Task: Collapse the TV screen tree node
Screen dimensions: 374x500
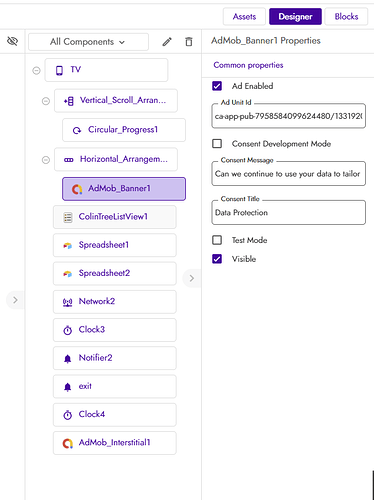Action: [36, 70]
